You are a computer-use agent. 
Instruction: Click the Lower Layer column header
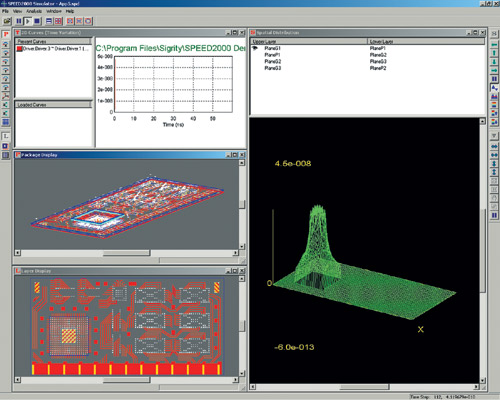pos(426,41)
